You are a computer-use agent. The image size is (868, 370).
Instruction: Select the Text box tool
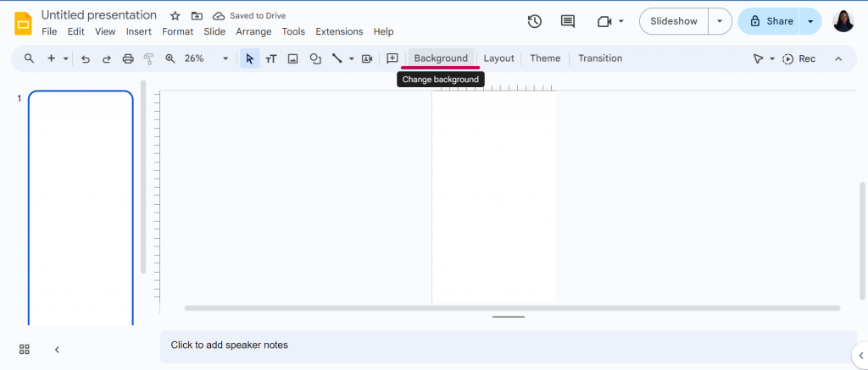click(x=270, y=58)
